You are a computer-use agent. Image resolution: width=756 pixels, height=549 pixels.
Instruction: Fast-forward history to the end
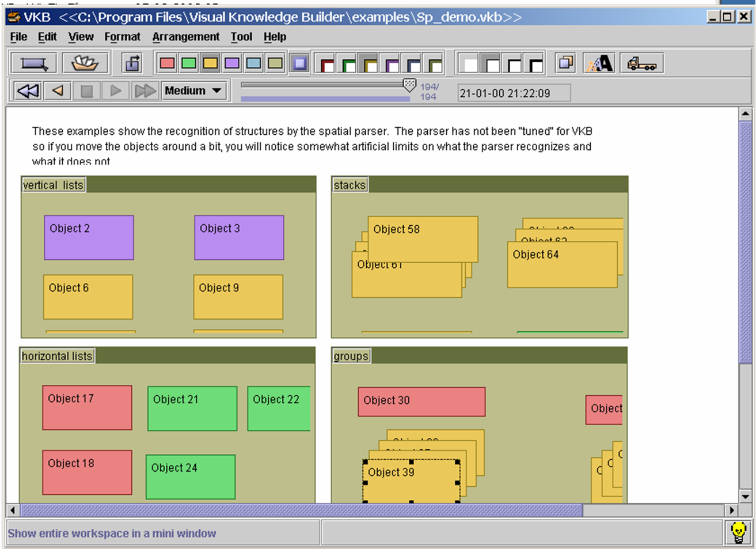tap(145, 90)
